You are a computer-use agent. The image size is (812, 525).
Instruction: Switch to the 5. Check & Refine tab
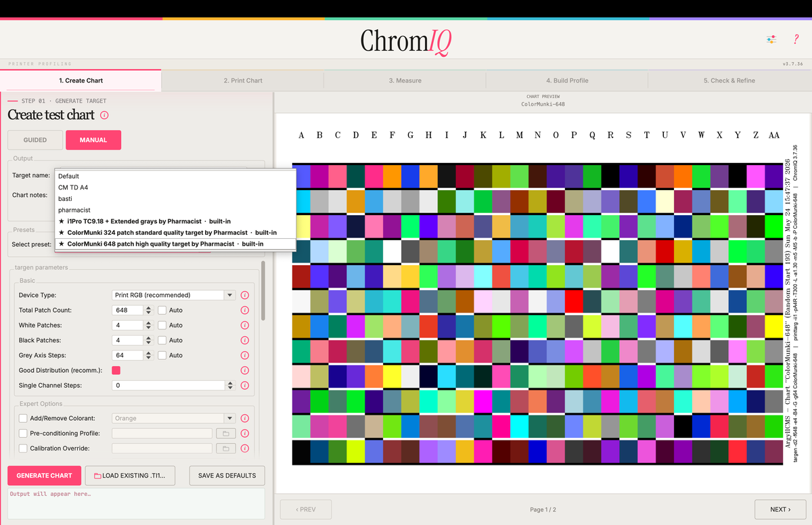coord(729,81)
